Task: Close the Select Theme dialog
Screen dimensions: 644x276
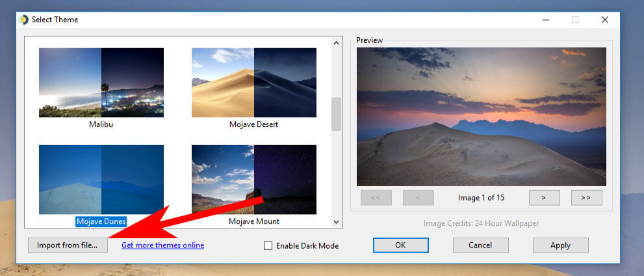Action: pyautogui.click(x=604, y=20)
